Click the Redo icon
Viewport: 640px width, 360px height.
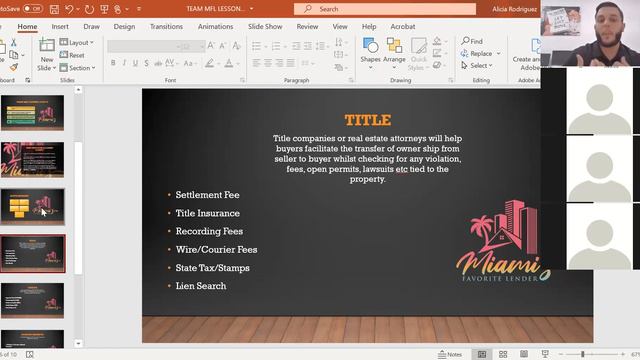click(89, 9)
